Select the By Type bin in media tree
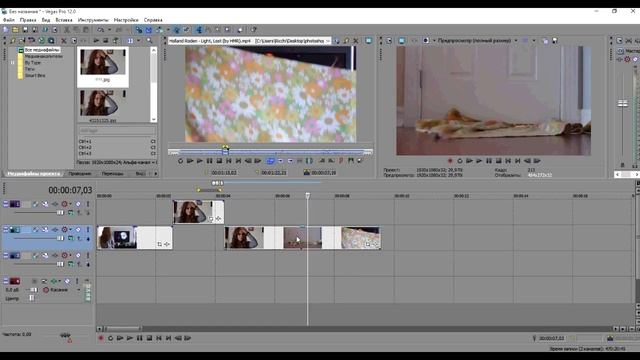The height and width of the screenshot is (360, 640). click(x=33, y=63)
